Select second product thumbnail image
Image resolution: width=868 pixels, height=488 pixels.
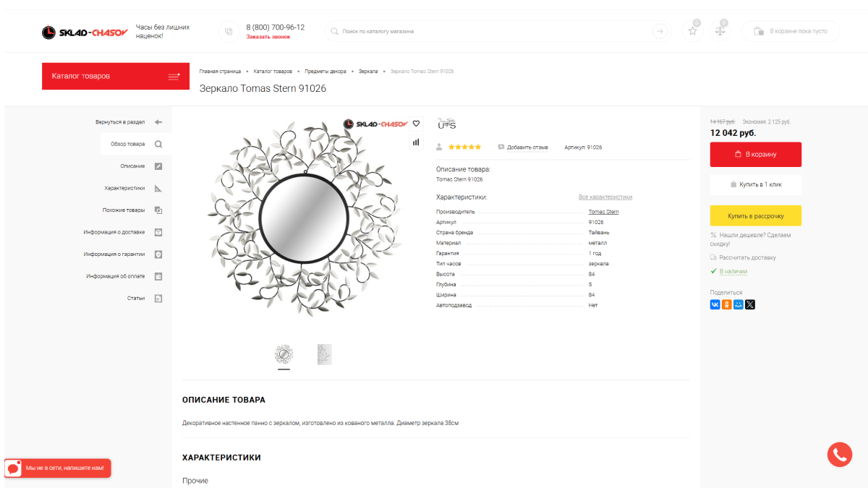coord(324,354)
